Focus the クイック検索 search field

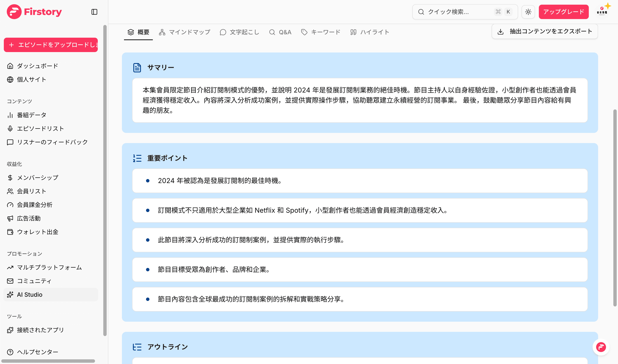pos(465,12)
